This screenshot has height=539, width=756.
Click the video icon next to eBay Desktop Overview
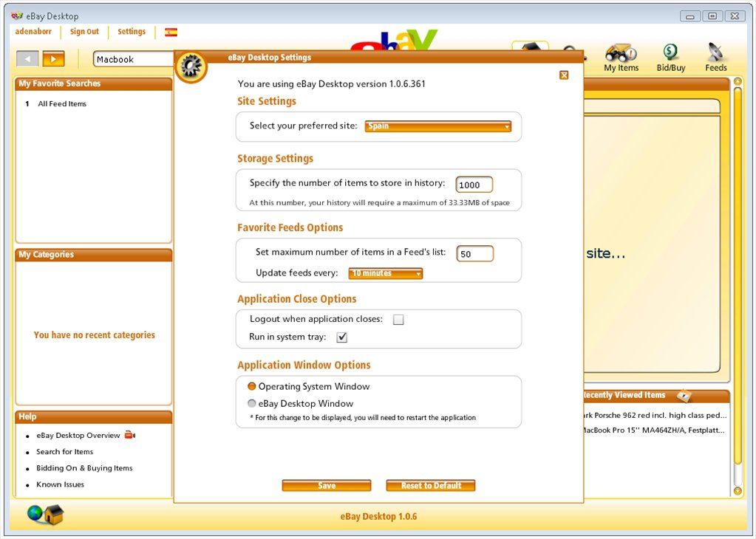click(x=128, y=435)
